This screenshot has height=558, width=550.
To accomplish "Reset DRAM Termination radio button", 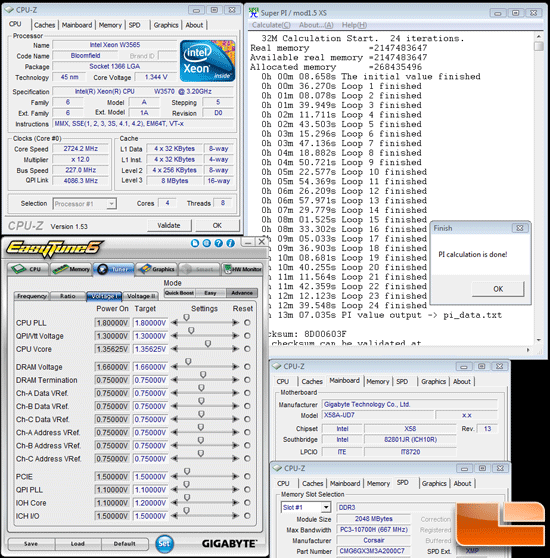I will [x=247, y=380].
